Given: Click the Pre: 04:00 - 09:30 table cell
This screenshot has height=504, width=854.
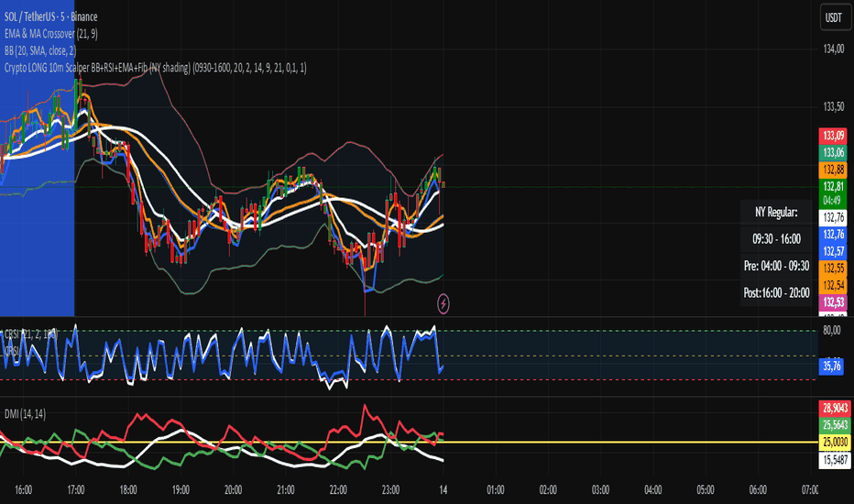Looking at the screenshot, I should coord(776,265).
